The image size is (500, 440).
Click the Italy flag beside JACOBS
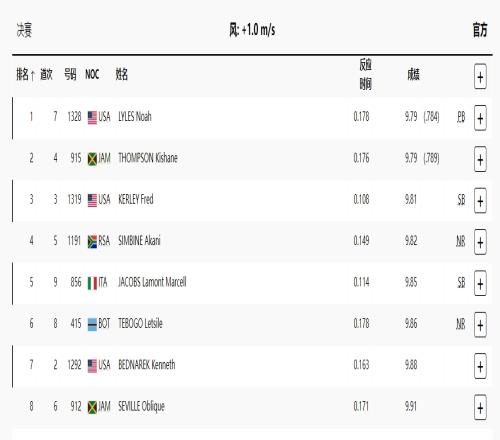(x=92, y=283)
